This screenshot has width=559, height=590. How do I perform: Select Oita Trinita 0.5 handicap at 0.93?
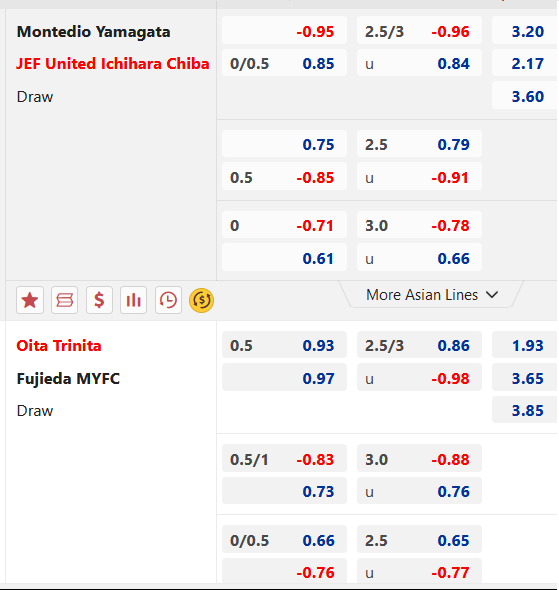pyautogui.click(x=284, y=345)
